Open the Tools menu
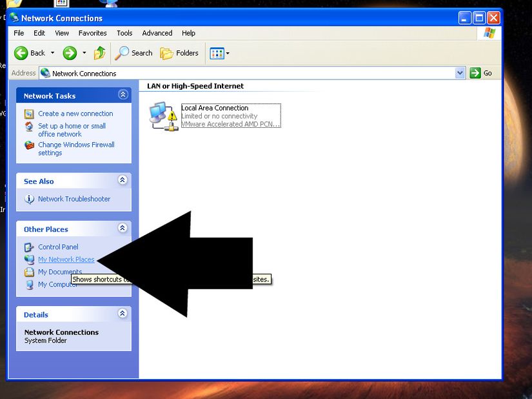Screen dimensions: 532x399 point(124,33)
